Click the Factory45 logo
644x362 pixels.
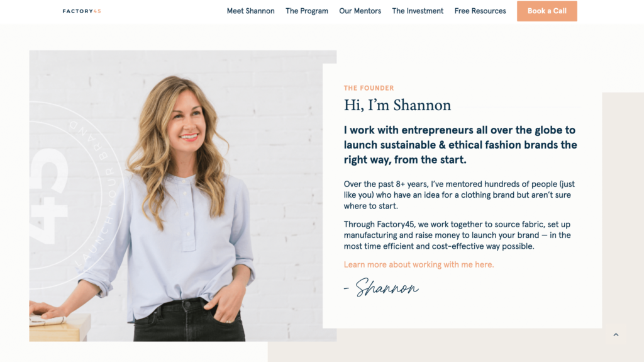point(82,11)
